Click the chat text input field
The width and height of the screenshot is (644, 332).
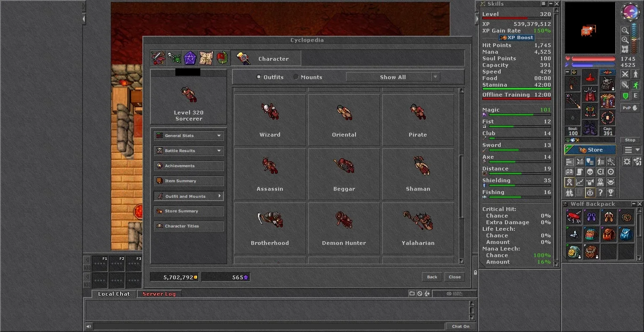269,326
